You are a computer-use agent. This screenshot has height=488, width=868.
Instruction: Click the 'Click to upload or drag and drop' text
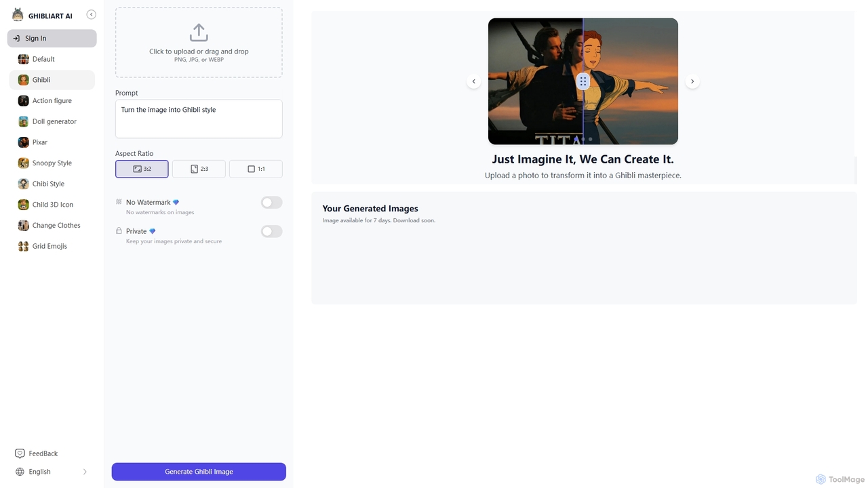[199, 52]
